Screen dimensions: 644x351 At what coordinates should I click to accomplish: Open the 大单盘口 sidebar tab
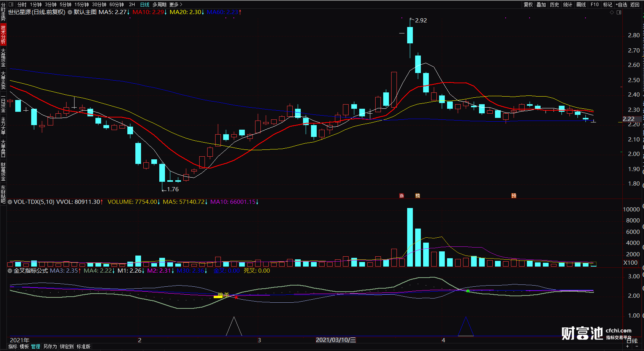click(x=3, y=149)
